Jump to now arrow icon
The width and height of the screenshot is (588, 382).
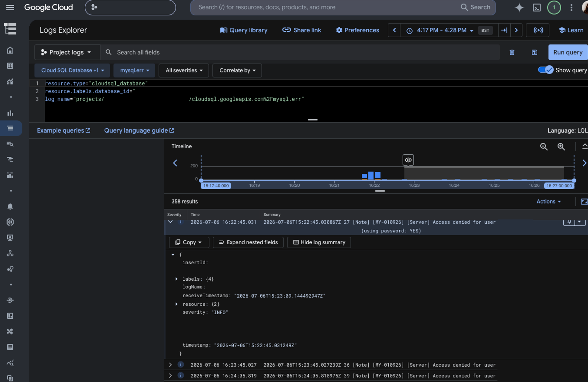pyautogui.click(x=504, y=30)
